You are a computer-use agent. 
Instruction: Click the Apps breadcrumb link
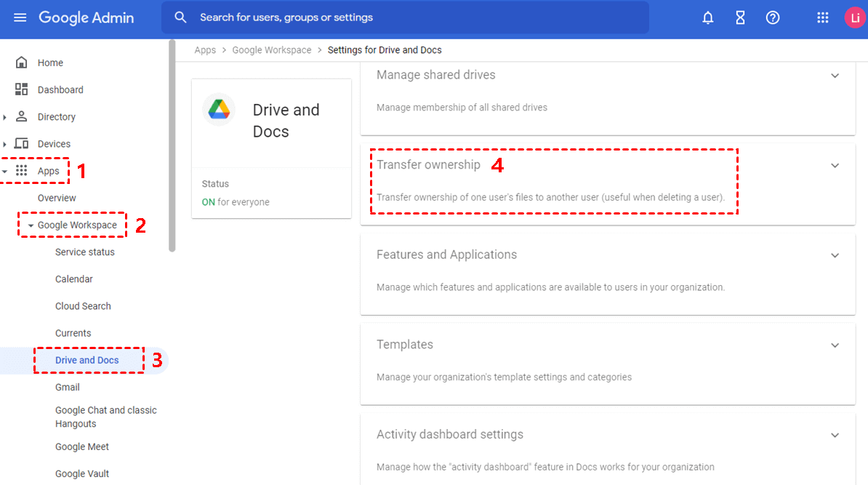205,50
